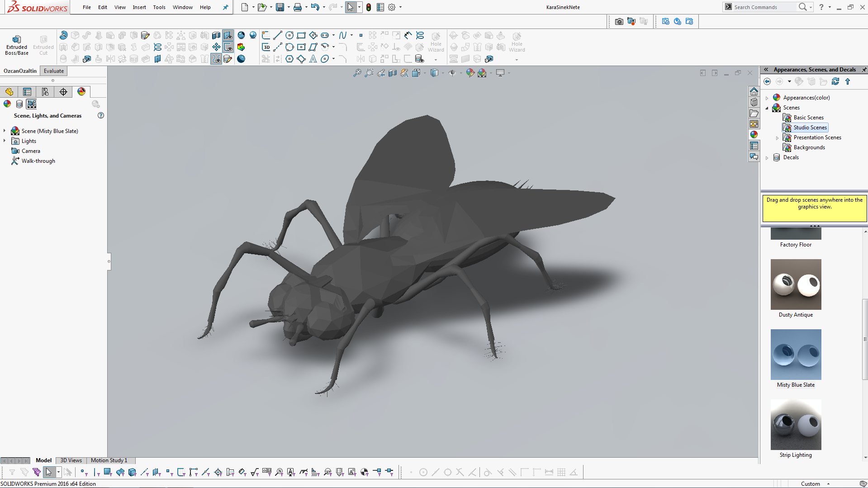This screenshot has height=488, width=868.
Task: Open the Save dropdown arrow
Action: (x=289, y=7)
